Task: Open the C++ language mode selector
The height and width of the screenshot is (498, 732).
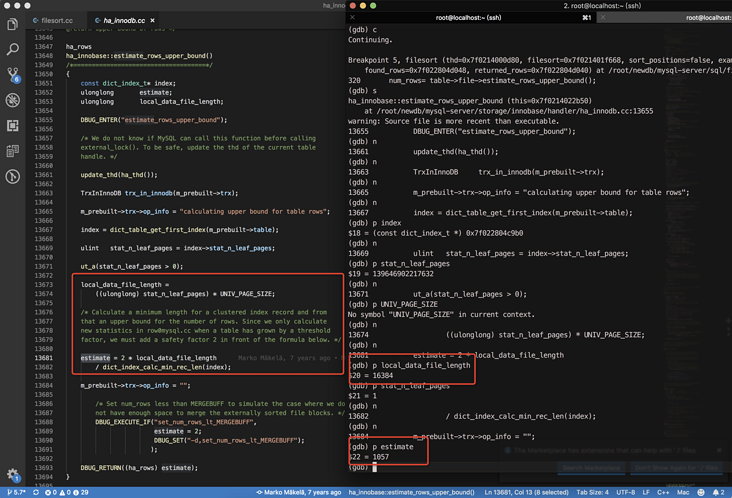Action: 663,492
